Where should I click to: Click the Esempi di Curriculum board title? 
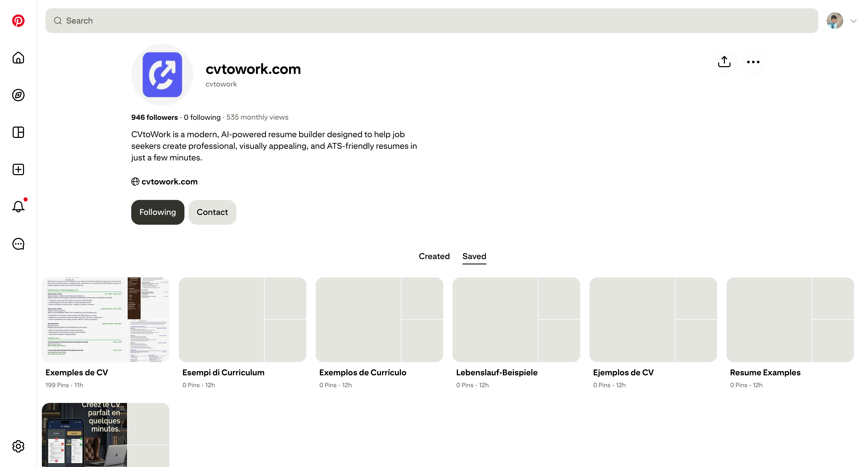coord(223,373)
